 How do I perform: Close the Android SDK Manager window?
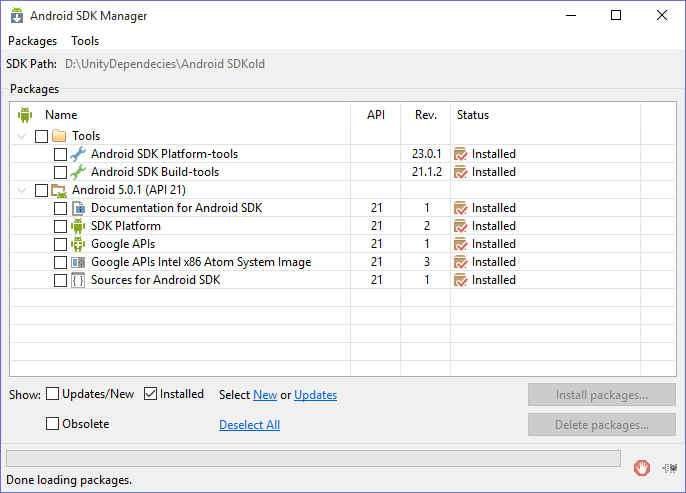click(x=662, y=15)
